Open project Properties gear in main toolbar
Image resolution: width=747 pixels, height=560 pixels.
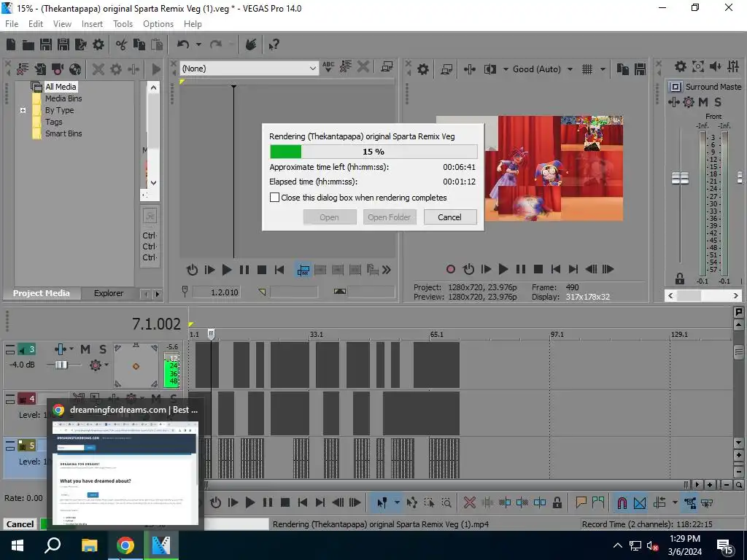(x=98, y=44)
